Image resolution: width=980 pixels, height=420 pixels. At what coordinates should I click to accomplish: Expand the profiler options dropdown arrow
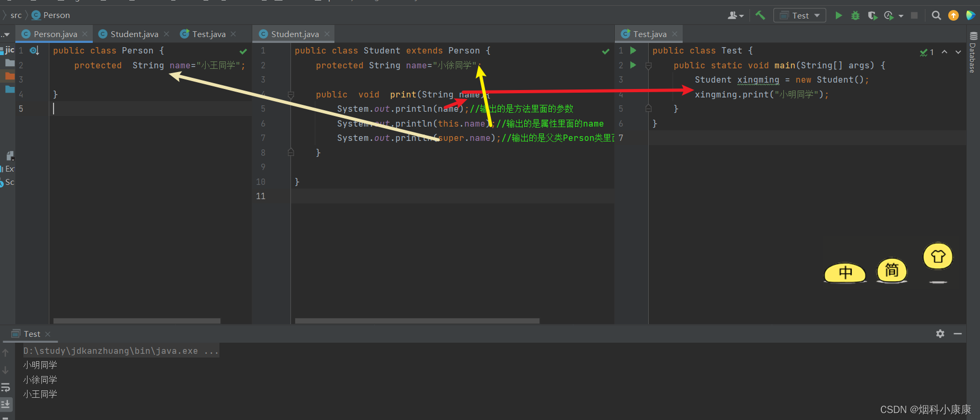(x=901, y=16)
